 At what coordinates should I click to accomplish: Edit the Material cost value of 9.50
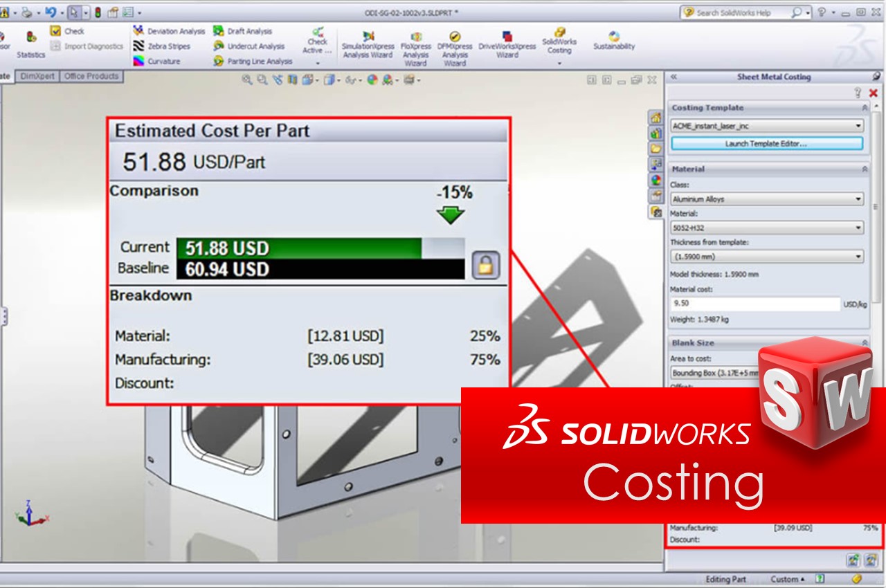point(751,304)
